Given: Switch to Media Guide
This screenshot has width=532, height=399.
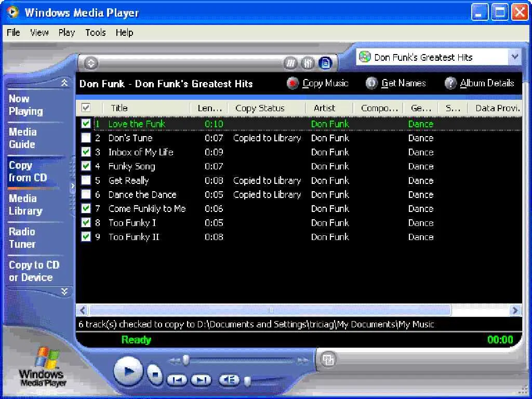Looking at the screenshot, I should tap(22, 138).
